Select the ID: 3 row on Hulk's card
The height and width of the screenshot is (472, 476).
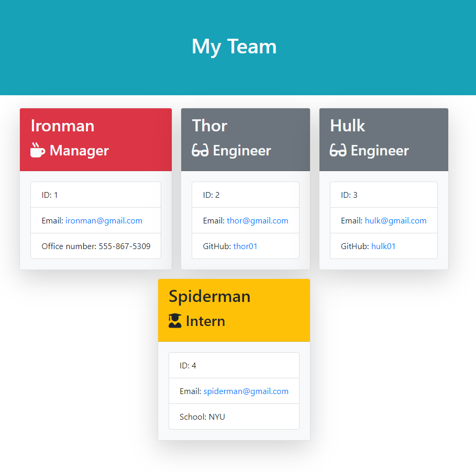point(383,195)
